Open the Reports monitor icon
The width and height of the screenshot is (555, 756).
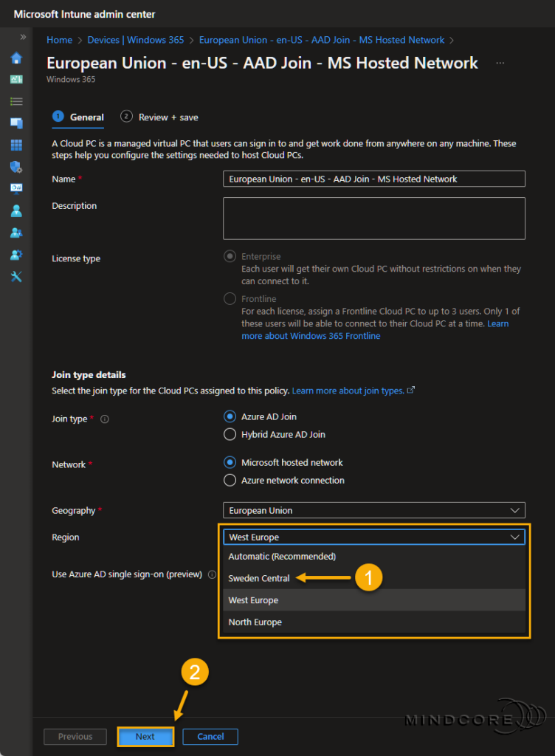coord(16,188)
